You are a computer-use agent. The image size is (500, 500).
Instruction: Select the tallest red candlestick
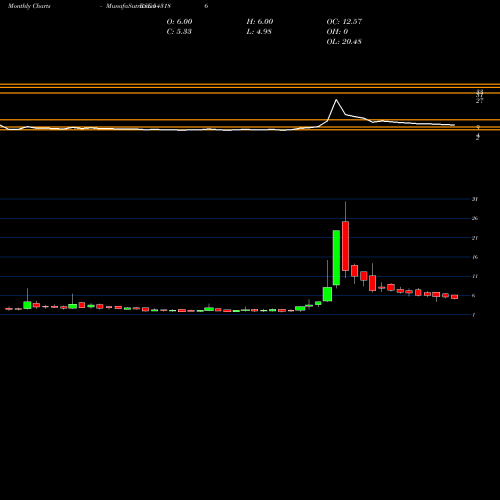(345, 246)
